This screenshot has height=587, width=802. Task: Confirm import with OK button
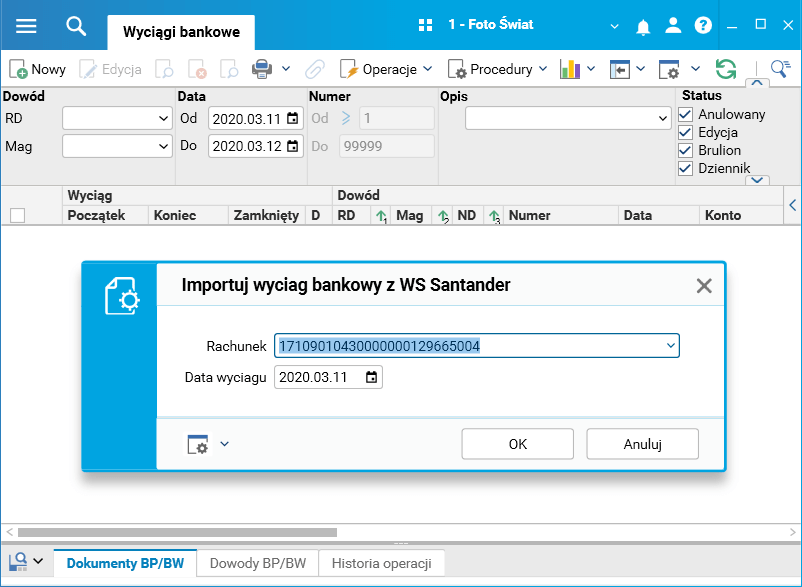coord(518,444)
